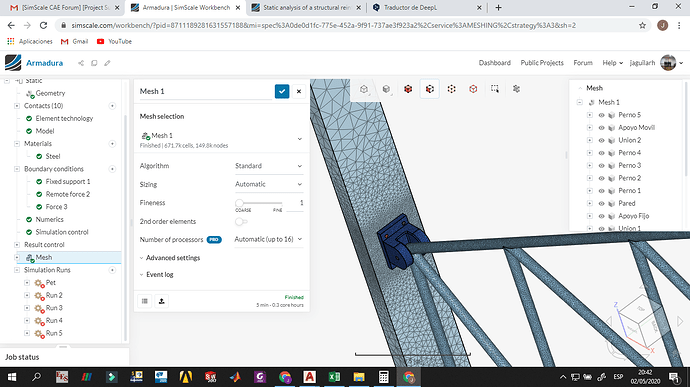Switch to SimScale CAE Forum browser tab
This screenshot has width=690, height=387.
coord(65,7)
